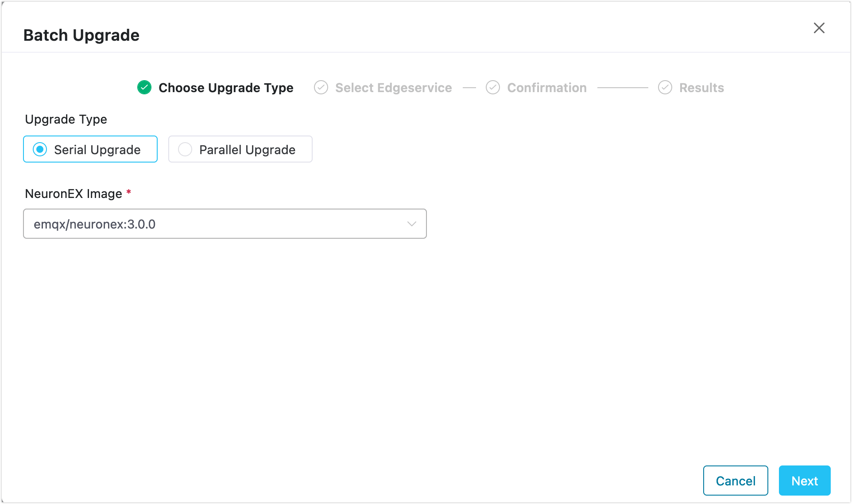
Task: Click the Confirmation step circle icon
Action: pyautogui.click(x=493, y=88)
